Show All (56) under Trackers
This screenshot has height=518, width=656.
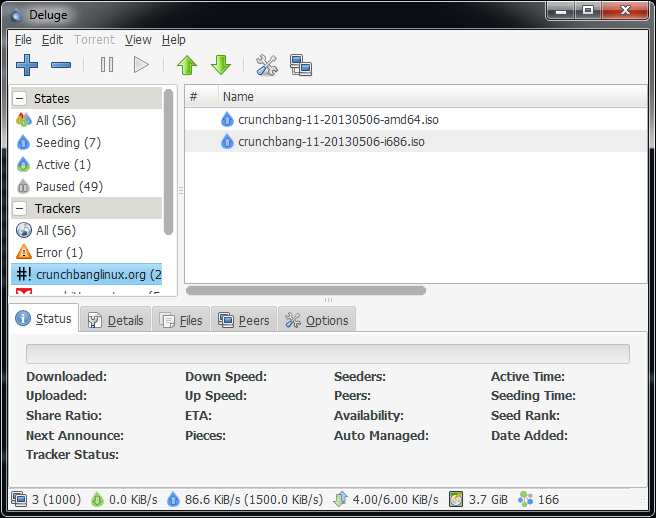coord(86,230)
